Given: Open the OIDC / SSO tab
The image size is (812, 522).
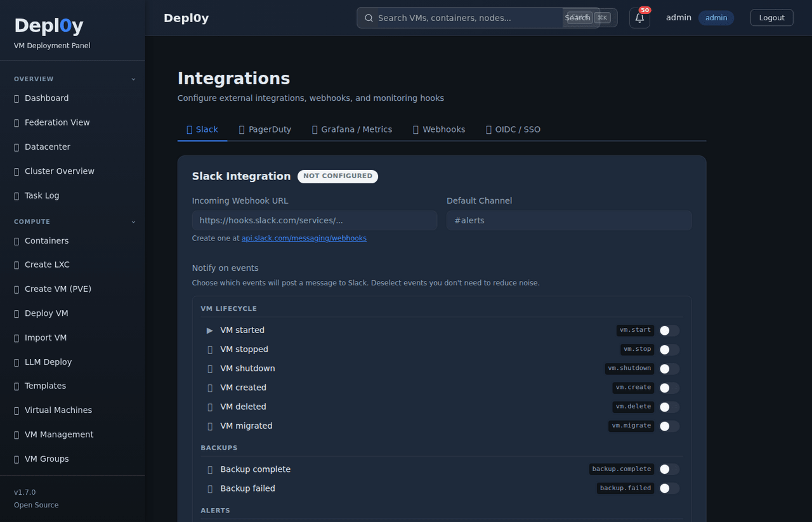Looking at the screenshot, I should [x=513, y=129].
